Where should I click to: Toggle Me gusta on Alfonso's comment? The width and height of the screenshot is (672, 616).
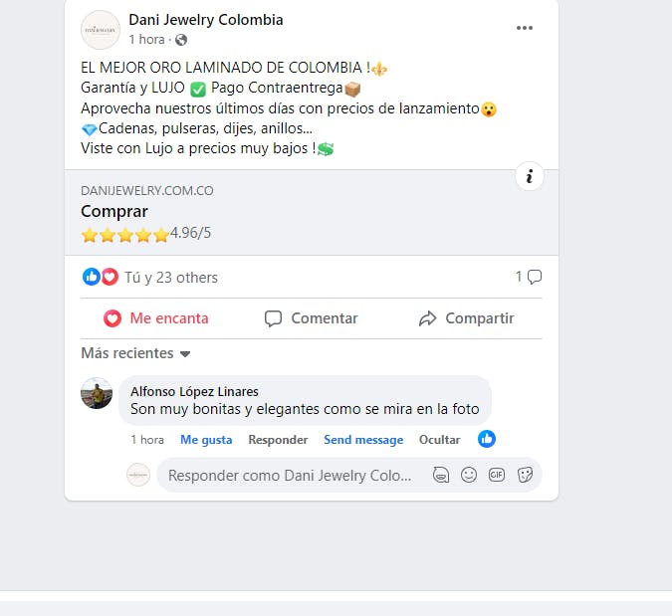[206, 440]
